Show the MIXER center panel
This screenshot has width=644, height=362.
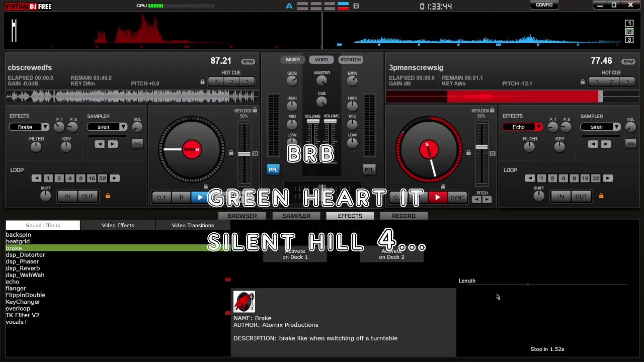pyautogui.click(x=293, y=60)
